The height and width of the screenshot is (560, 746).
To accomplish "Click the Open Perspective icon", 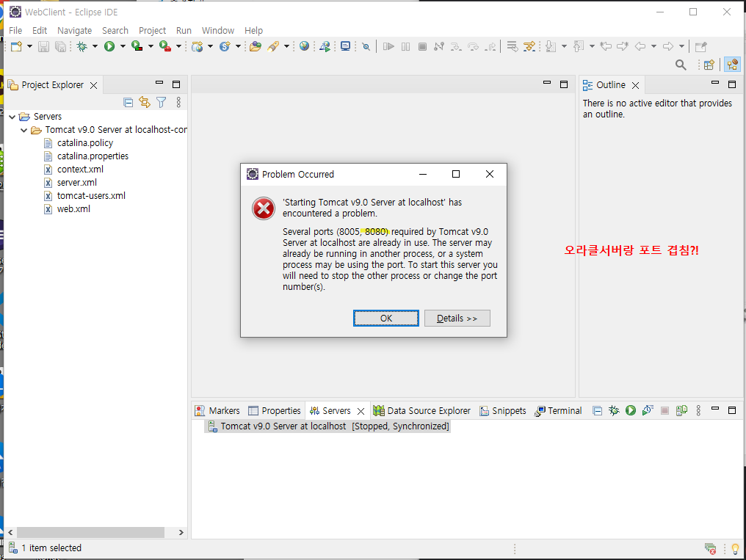I will (709, 65).
